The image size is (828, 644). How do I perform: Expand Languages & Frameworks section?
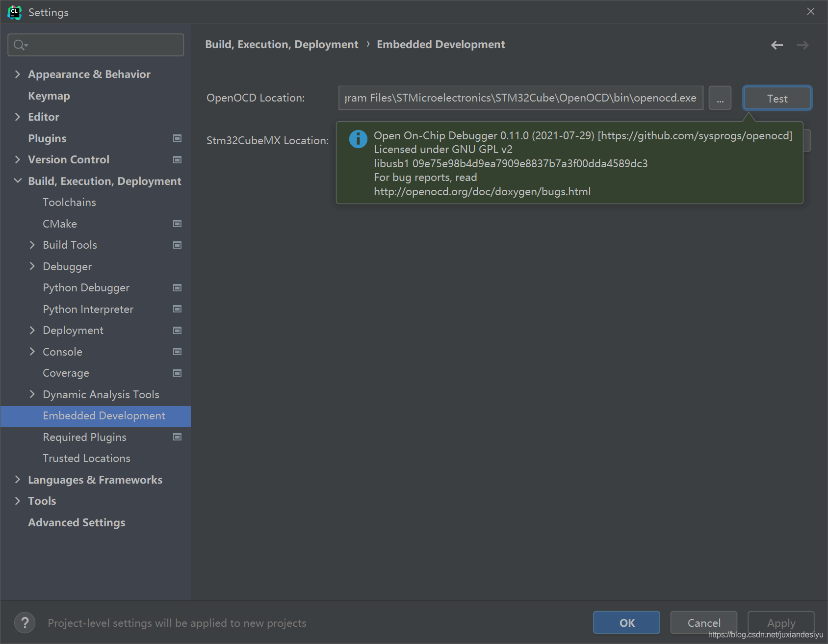[18, 480]
